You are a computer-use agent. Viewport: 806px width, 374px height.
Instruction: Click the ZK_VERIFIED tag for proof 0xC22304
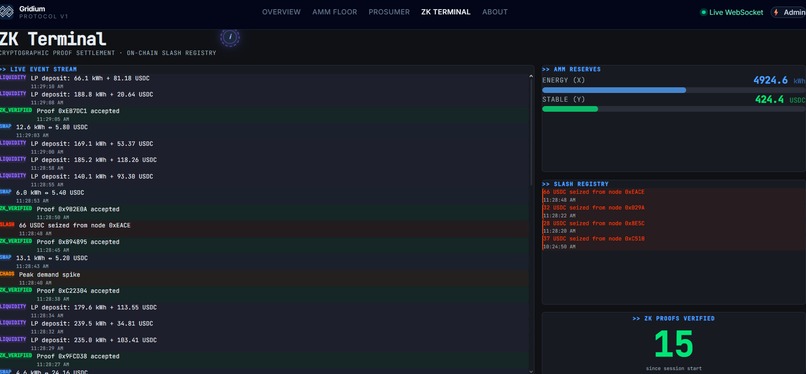[x=16, y=290]
